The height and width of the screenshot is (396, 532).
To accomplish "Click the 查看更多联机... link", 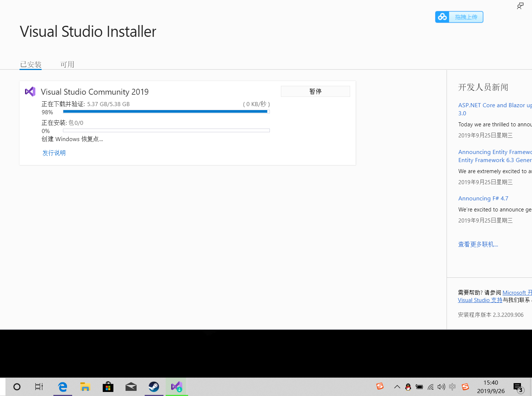I will tap(478, 244).
